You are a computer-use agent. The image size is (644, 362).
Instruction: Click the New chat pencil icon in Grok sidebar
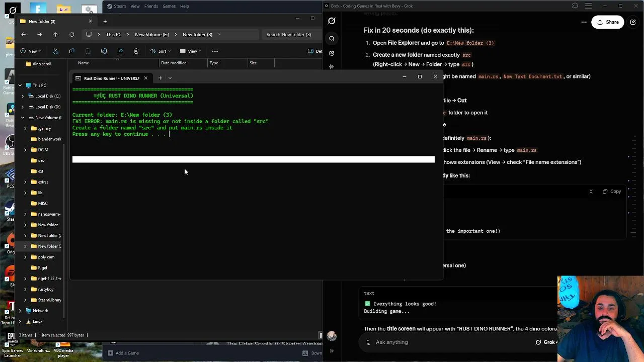pyautogui.click(x=332, y=53)
